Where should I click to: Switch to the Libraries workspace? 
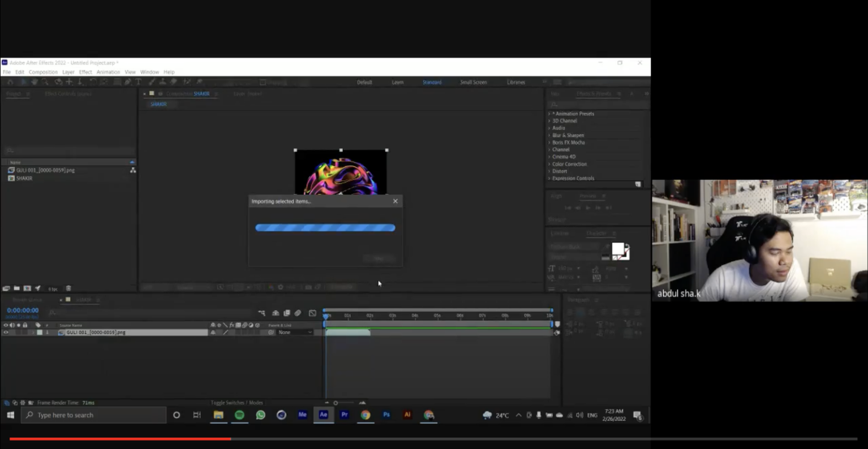(516, 82)
